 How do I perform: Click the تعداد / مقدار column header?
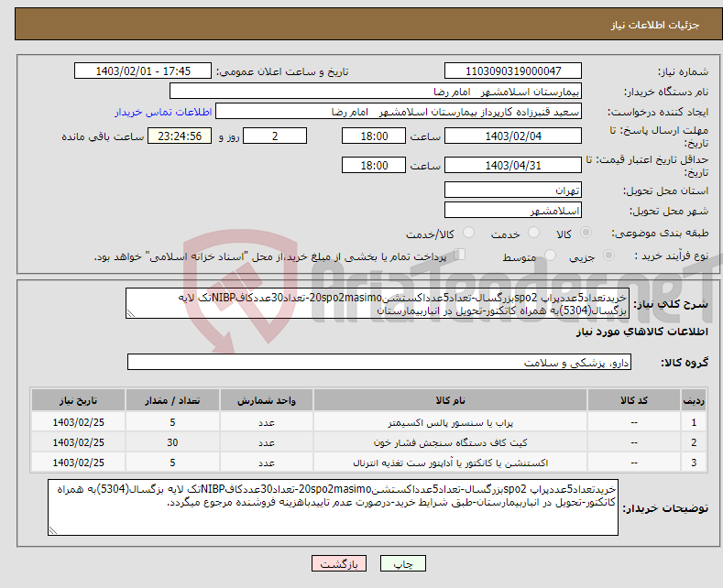click(172, 400)
